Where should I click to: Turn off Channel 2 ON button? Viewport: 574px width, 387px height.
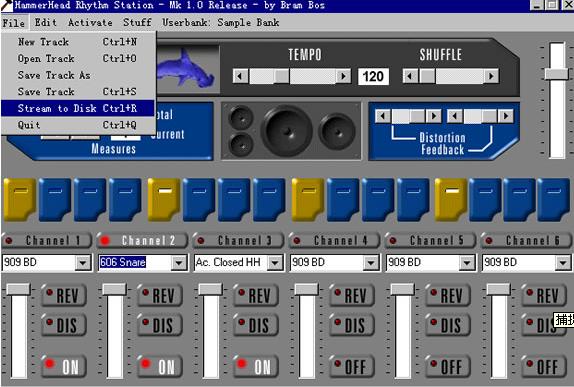160,366
